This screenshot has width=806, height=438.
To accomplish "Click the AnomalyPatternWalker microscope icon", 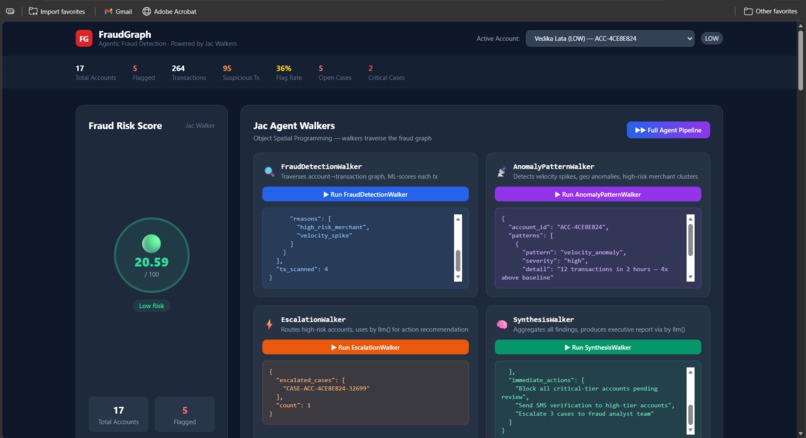I will click(502, 172).
